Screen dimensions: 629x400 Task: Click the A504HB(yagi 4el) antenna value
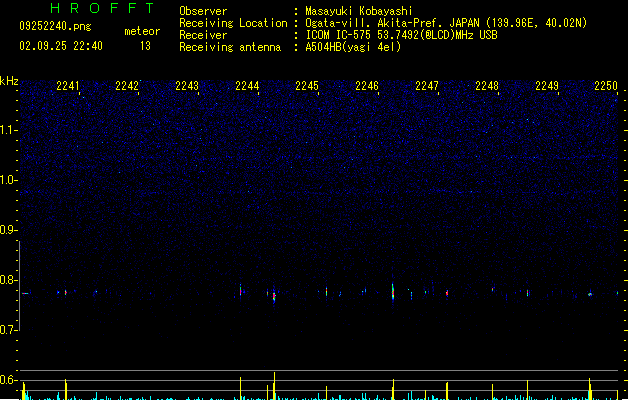click(353, 47)
